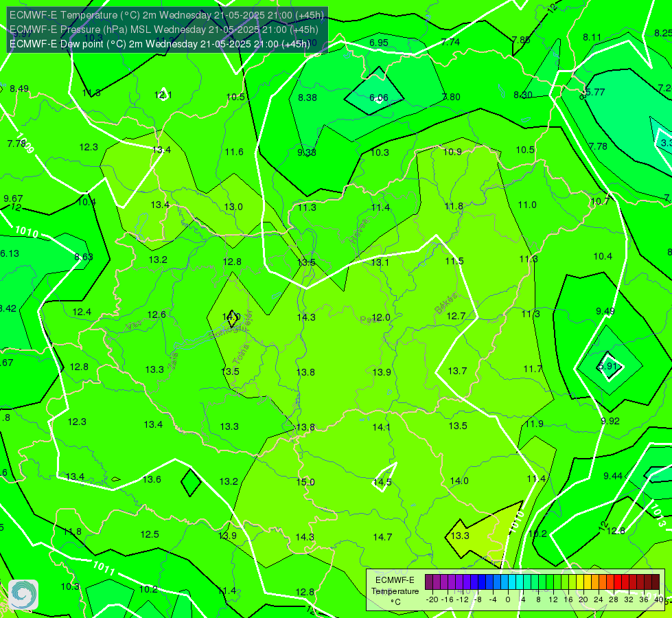Click the 11.7 dew point value
The image size is (672, 618).
pyautogui.click(x=533, y=369)
